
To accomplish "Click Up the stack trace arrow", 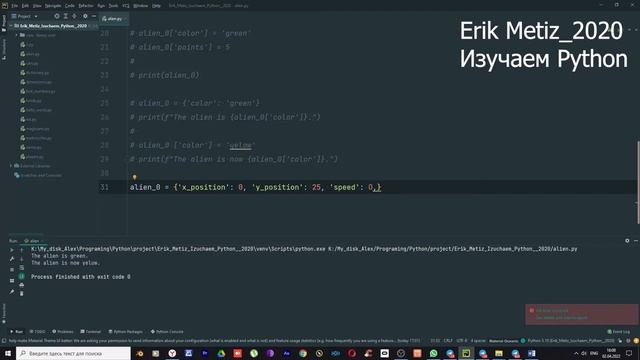I will click(x=22, y=250).
